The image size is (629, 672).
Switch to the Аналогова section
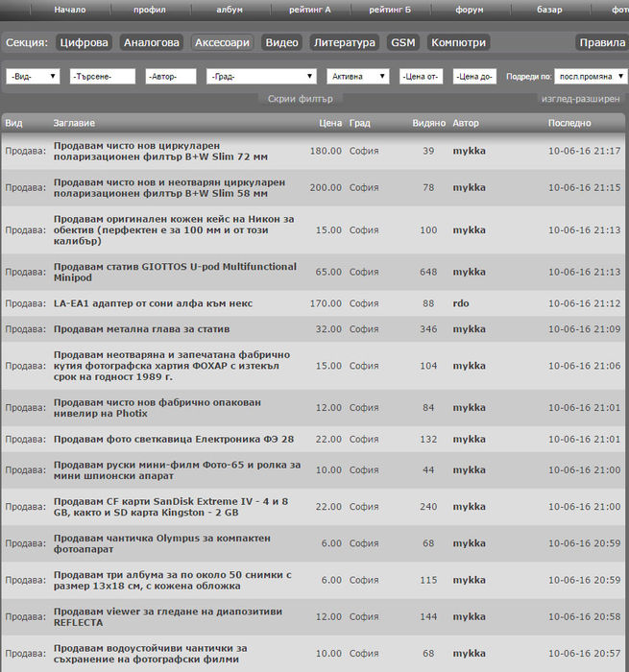coord(152,43)
